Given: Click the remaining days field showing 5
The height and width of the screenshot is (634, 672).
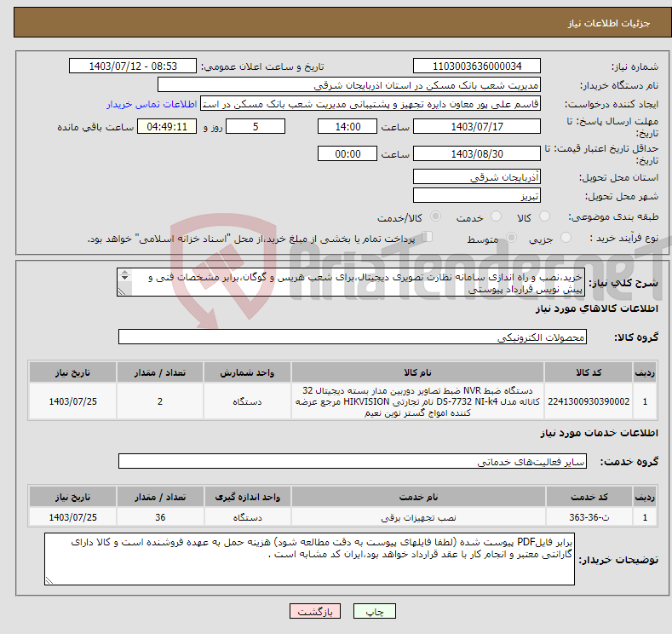Looking at the screenshot, I should [x=256, y=126].
